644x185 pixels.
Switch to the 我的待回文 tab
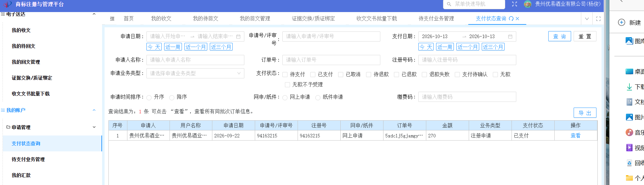point(206,19)
